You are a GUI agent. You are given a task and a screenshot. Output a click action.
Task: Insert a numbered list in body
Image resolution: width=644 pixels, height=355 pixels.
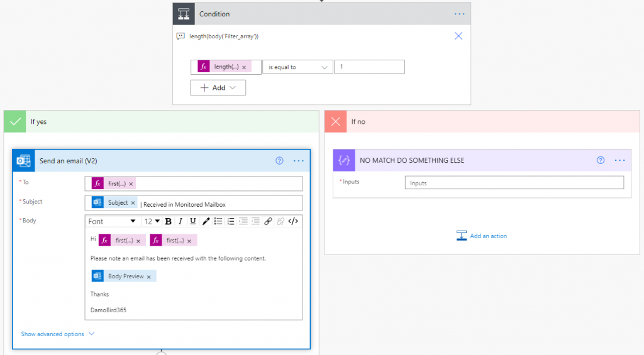(231, 221)
